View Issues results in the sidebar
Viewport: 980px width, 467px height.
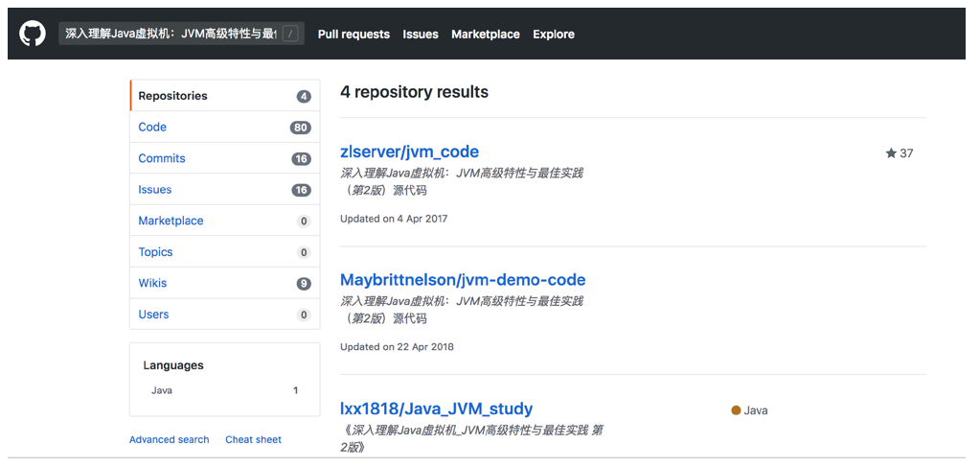coord(155,190)
